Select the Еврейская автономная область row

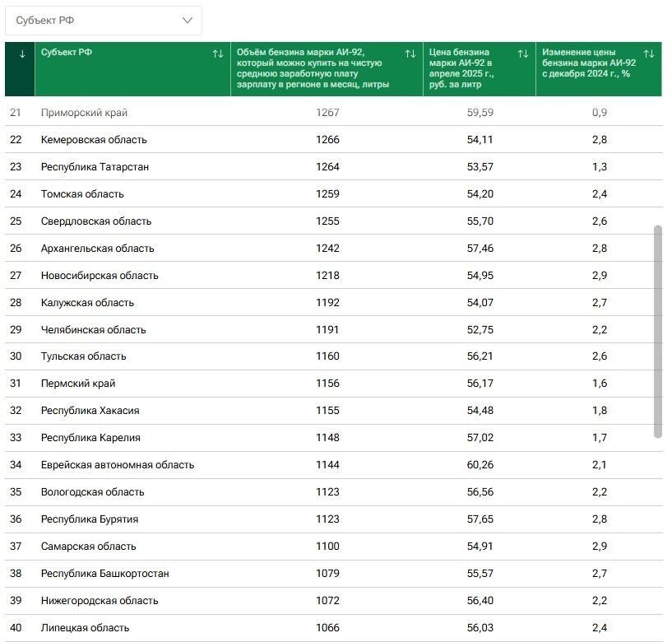point(334,464)
